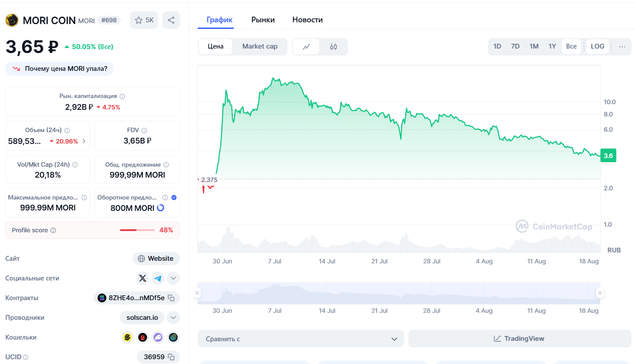This screenshot has width=635, height=364.
Task: Click the 2.375 starting price label on chart
Action: tap(209, 179)
